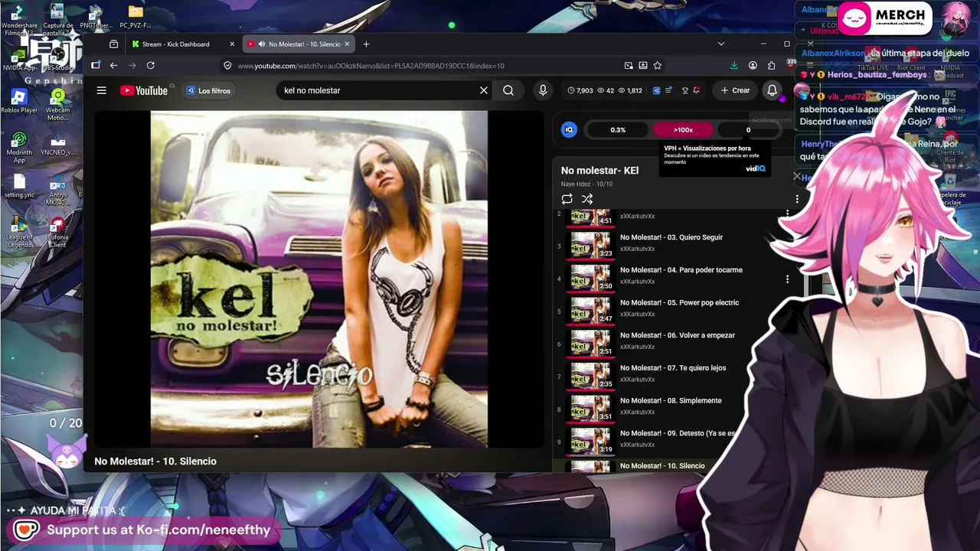Play 'No Molestar! - 09. Detesto'

678,433
